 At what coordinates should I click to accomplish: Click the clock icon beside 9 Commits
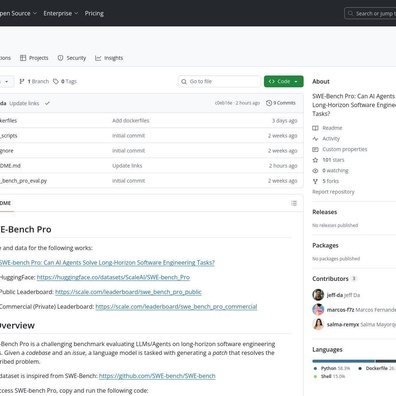click(x=269, y=103)
